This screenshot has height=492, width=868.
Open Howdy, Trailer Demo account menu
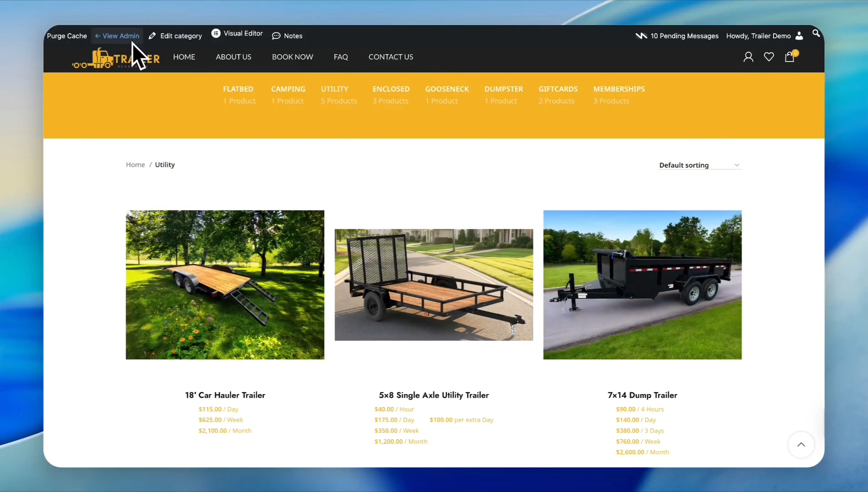point(764,36)
